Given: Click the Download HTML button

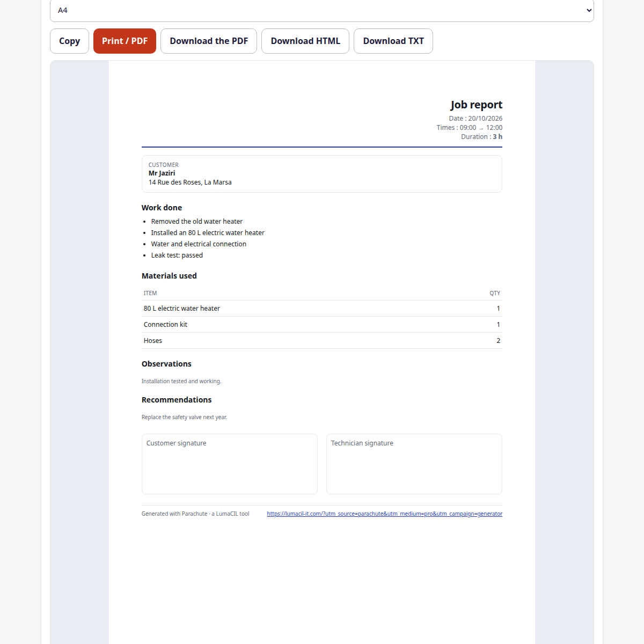Looking at the screenshot, I should (305, 41).
